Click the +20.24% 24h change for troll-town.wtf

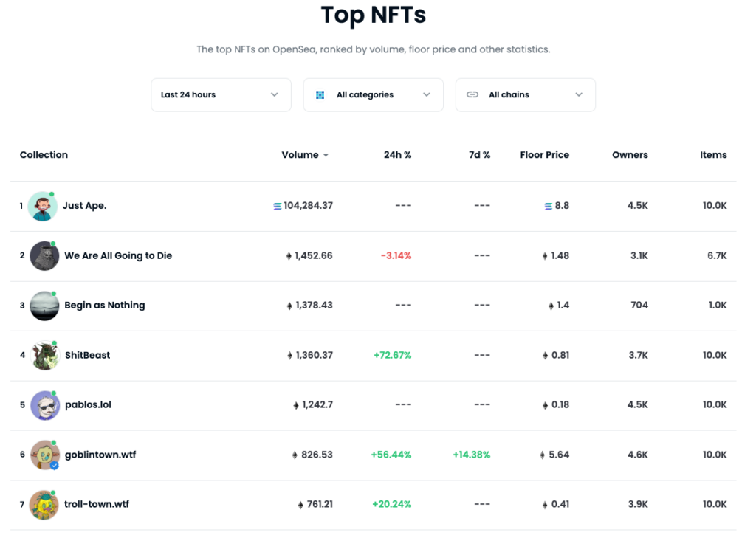click(x=391, y=504)
